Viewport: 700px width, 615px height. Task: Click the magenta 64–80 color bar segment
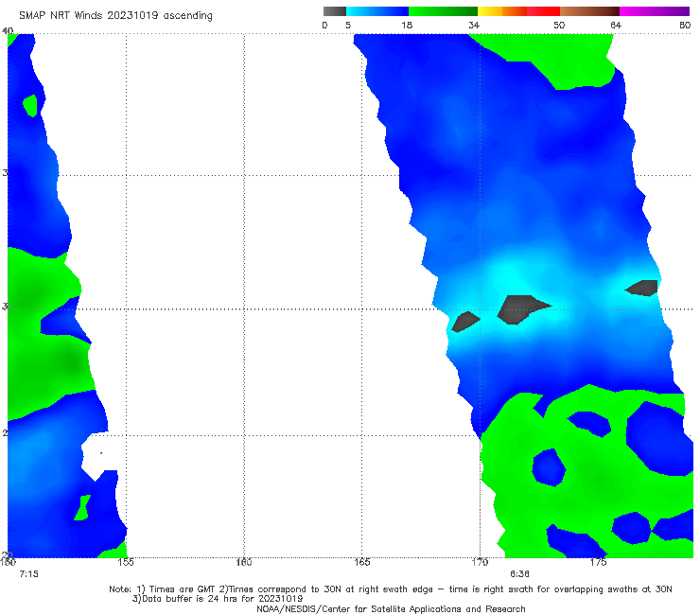(x=655, y=11)
